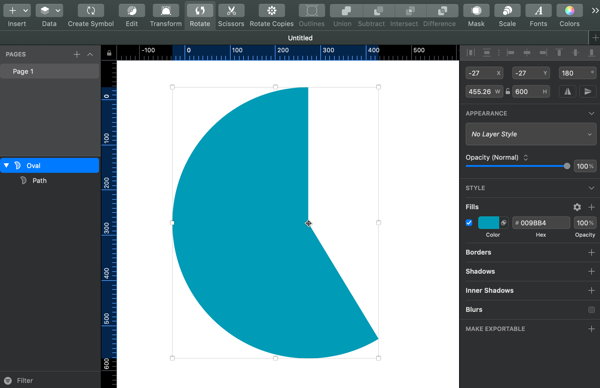Select the Rotate tool
Image resolution: width=600 pixels, height=388 pixels.
200,11
